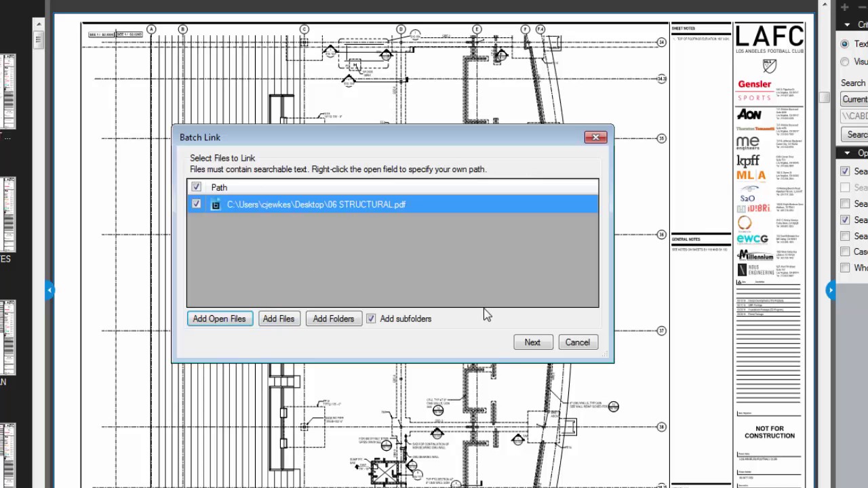Toggle the Path header select-all checkbox
The image size is (868, 488).
pos(196,187)
